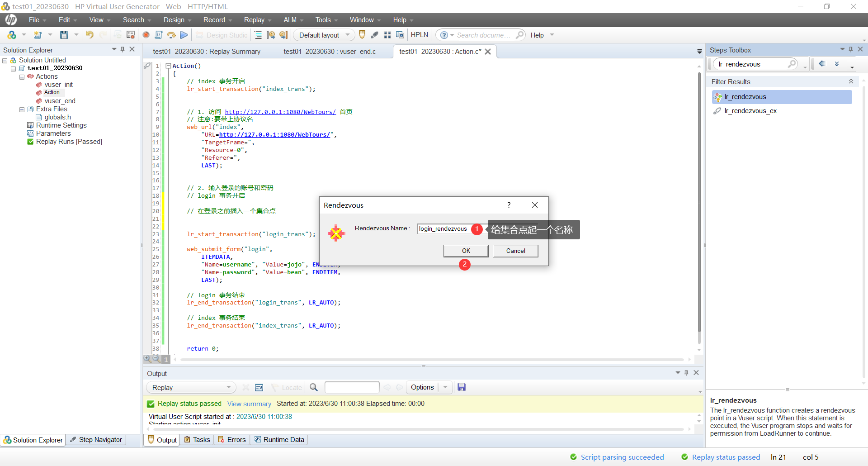Click the HP logo icon
Viewport: 868px width, 466px height.
[11, 19]
